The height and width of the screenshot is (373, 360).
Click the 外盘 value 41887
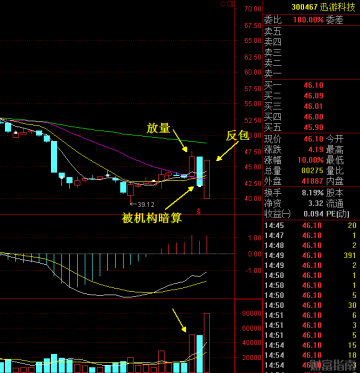(x=312, y=181)
